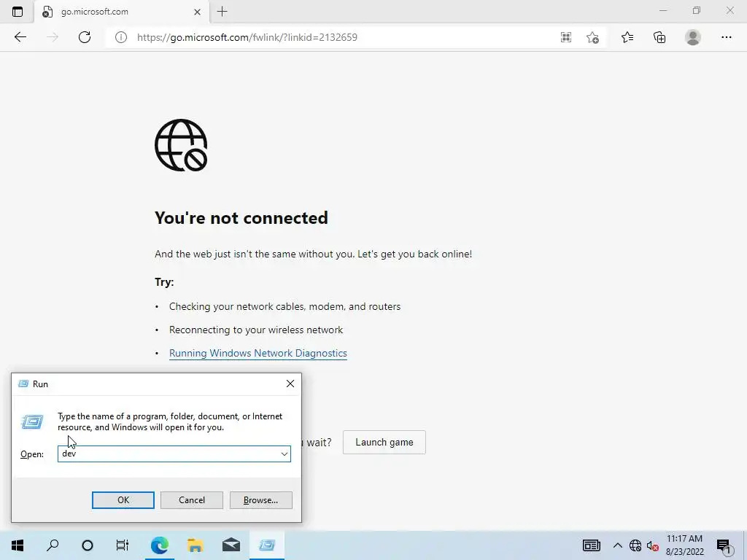Select the Run taskbar button
747x560 pixels.
click(x=267, y=545)
